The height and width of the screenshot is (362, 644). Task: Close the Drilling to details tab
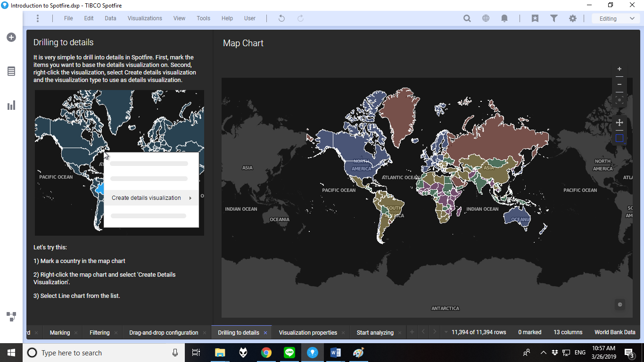pos(265,333)
